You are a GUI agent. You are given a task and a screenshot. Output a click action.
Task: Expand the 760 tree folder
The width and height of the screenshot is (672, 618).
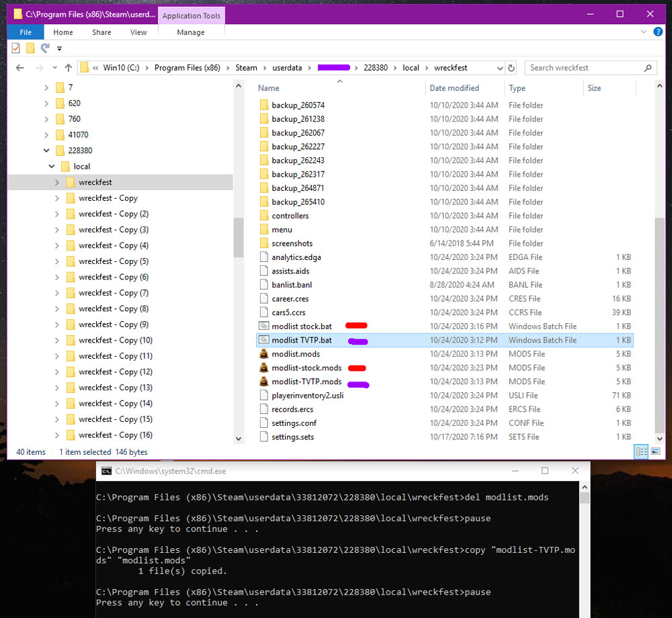pyautogui.click(x=46, y=119)
